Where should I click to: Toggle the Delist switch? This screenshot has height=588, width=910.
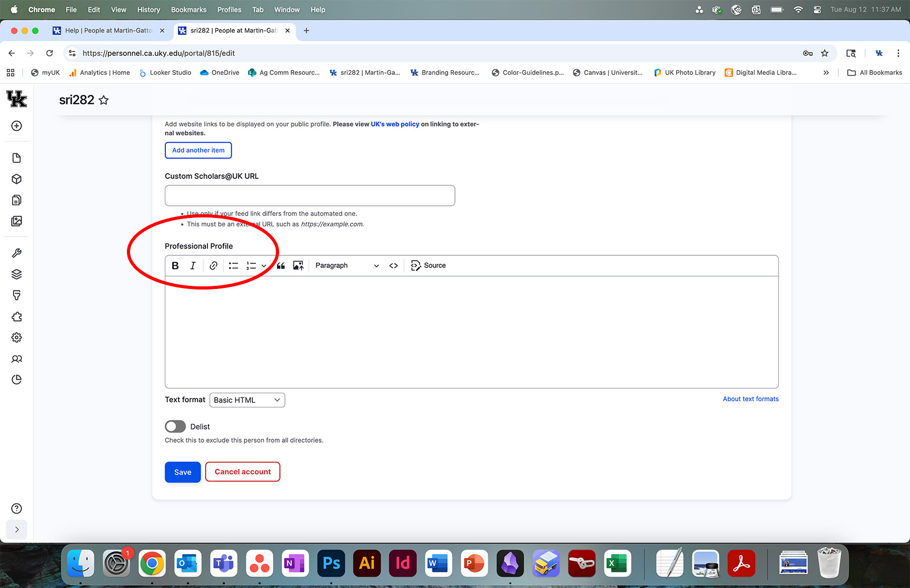point(175,426)
